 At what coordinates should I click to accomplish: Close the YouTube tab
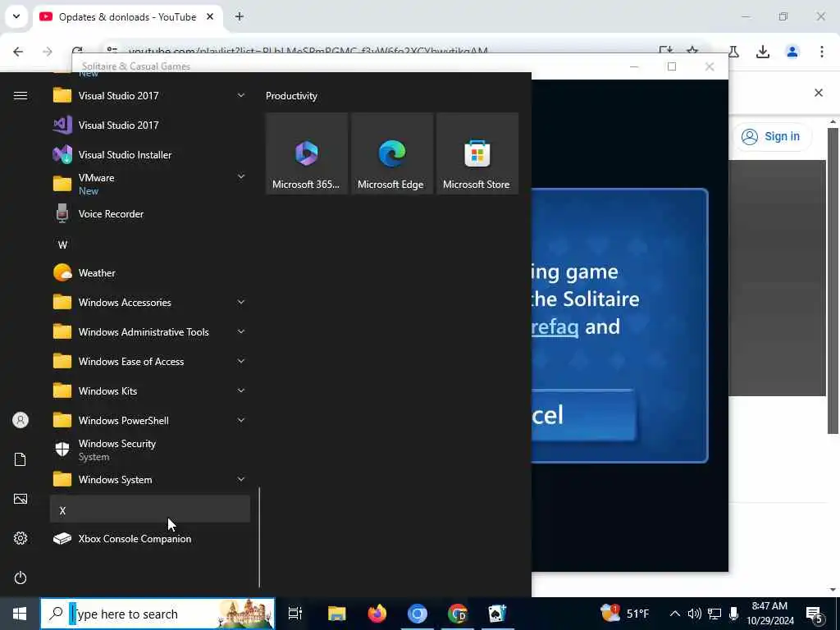210,16
